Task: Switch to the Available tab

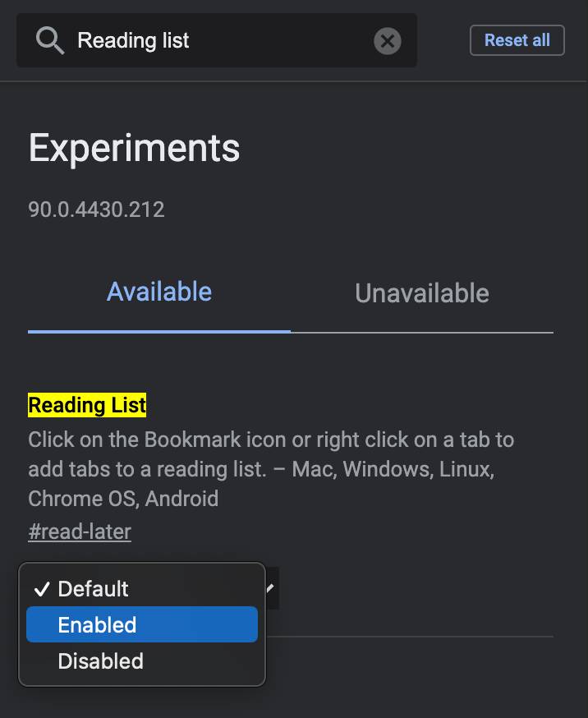Action: click(x=159, y=292)
